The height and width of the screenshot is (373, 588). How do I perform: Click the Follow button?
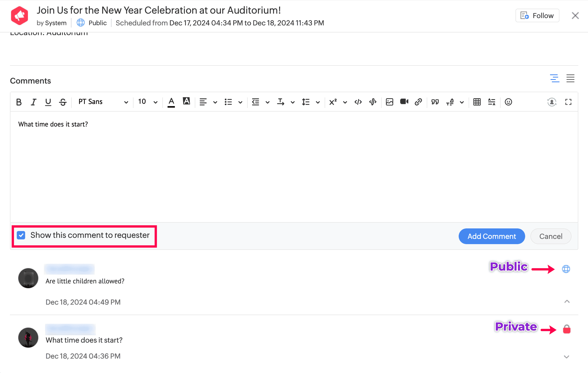[x=537, y=15]
